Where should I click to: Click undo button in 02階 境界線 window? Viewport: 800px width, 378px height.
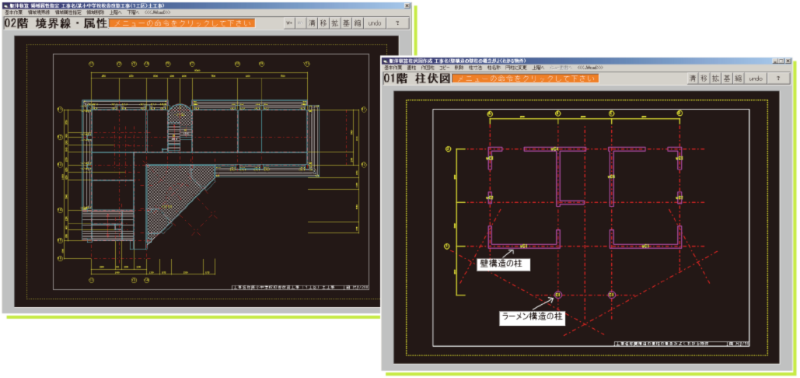tap(374, 23)
